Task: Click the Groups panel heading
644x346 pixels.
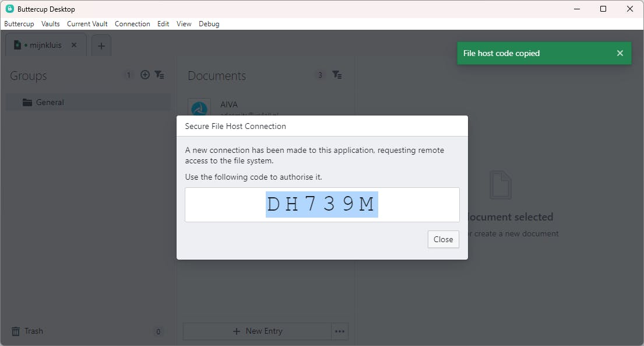Action: tap(29, 76)
